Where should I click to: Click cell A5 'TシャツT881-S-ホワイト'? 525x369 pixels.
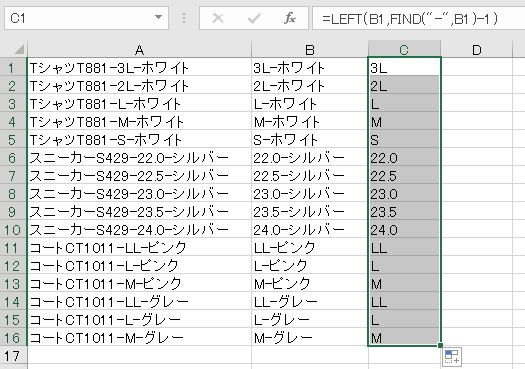point(139,140)
